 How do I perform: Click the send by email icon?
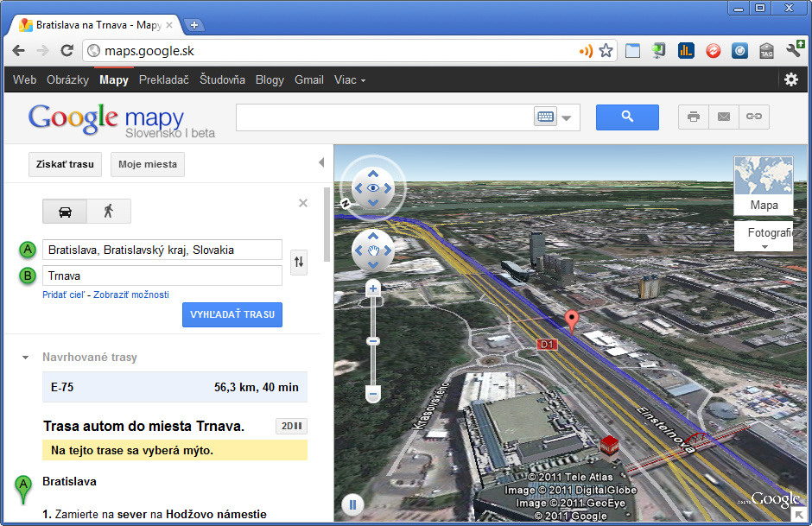pos(724,117)
